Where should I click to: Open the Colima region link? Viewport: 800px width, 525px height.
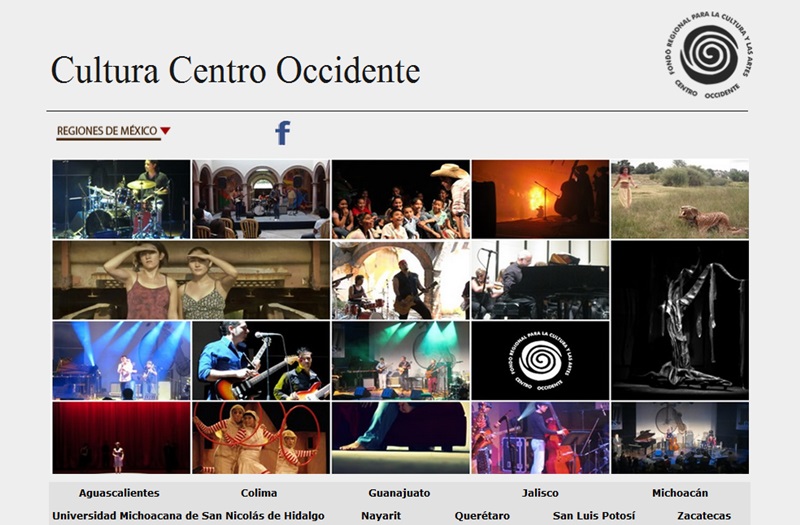pyautogui.click(x=259, y=493)
